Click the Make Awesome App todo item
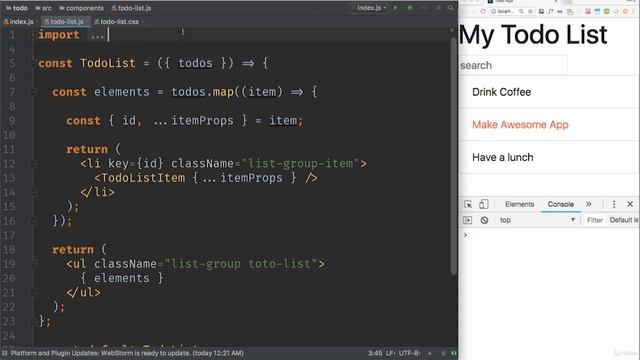The image size is (640, 360). pos(548,124)
